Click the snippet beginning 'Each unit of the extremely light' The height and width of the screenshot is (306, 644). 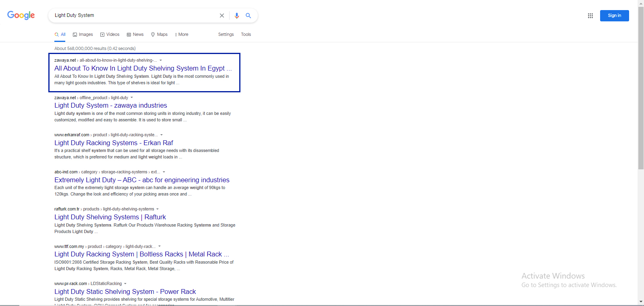[140, 191]
